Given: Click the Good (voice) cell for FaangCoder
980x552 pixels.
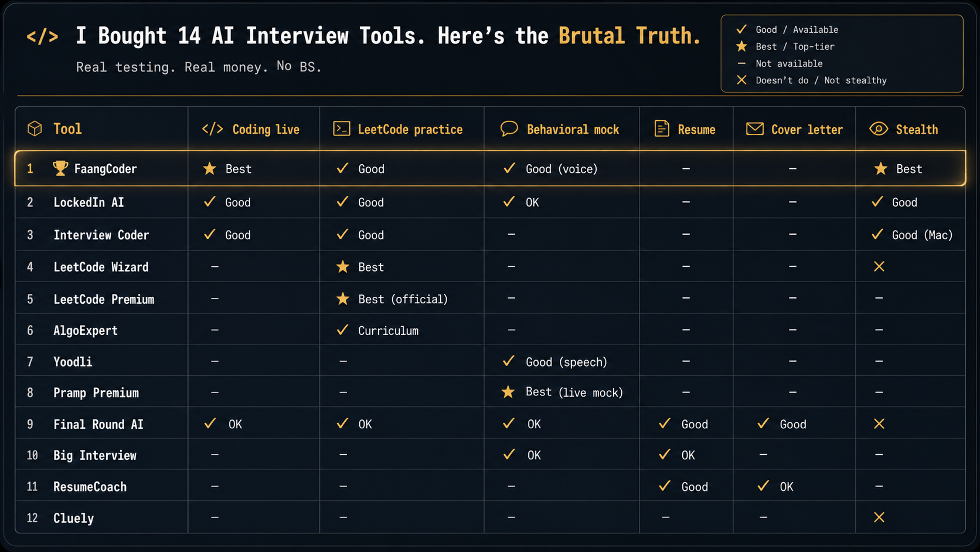Looking at the screenshot, I should point(562,169).
